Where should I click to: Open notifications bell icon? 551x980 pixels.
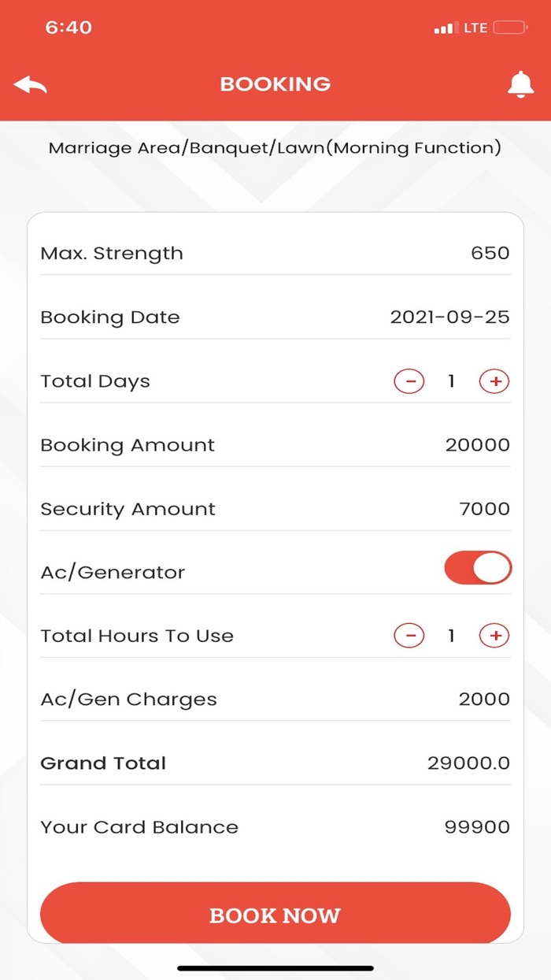click(x=520, y=84)
